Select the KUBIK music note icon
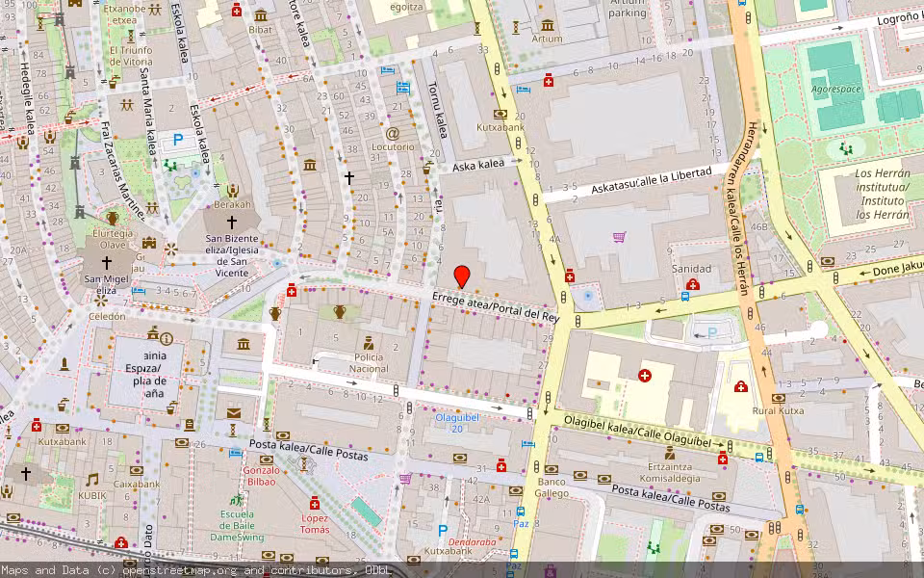Screen dimensions: 924x578 pos(91,480)
